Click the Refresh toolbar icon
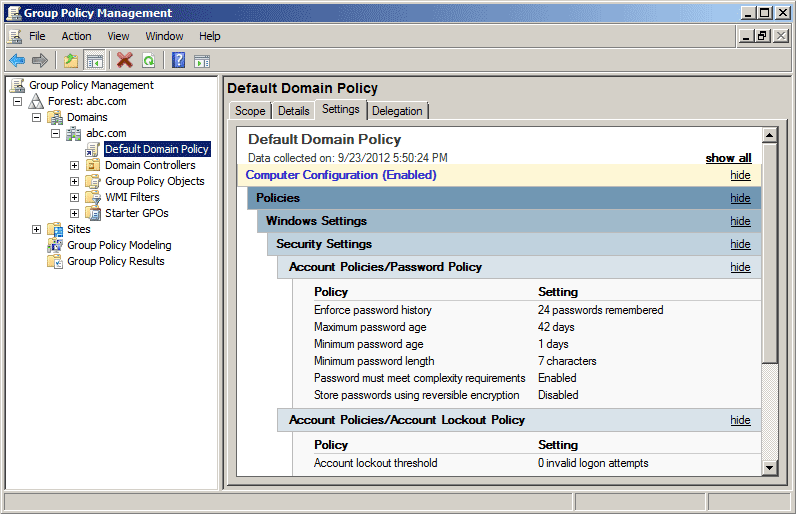Viewport: 797px width, 515px height. pos(148,60)
